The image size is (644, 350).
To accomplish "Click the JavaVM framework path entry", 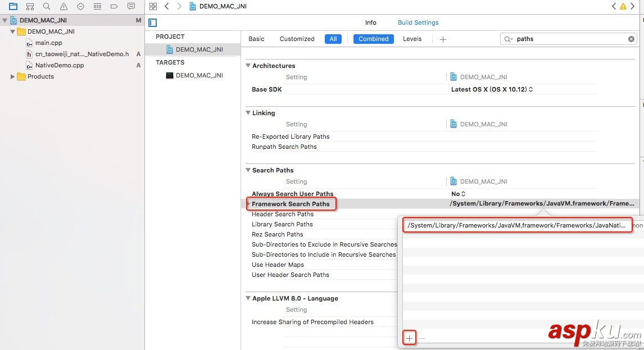I will (x=516, y=225).
